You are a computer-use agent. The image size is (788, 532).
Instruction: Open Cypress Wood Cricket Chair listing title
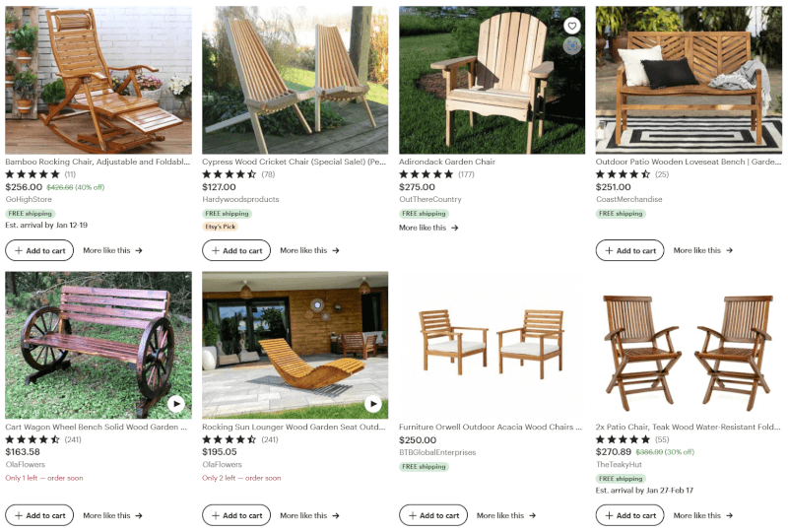coord(294,162)
